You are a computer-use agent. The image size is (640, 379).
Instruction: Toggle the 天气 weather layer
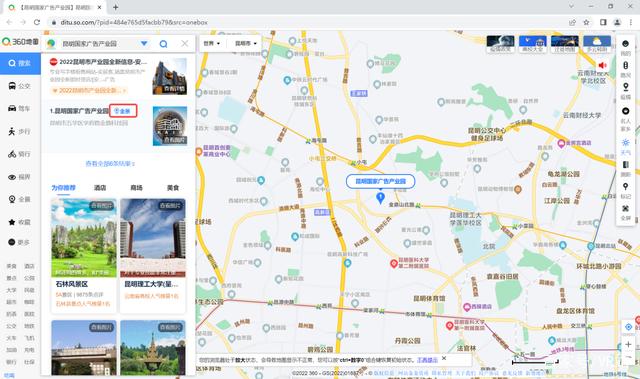625,147
